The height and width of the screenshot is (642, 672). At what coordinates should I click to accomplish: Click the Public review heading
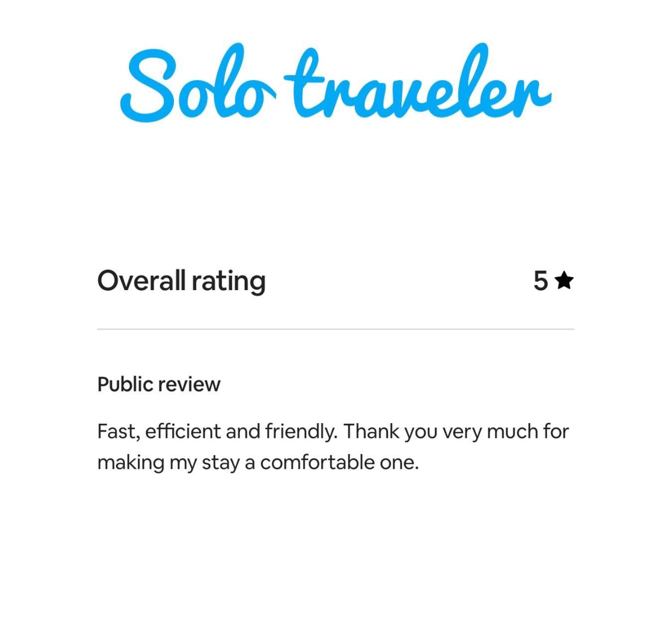159,384
